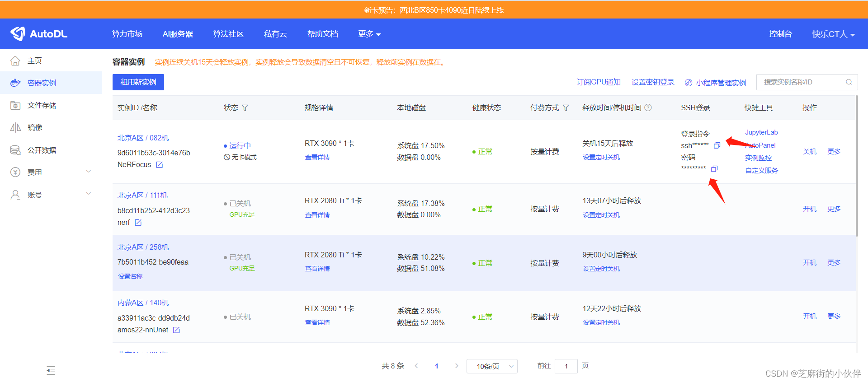The height and width of the screenshot is (382, 868).
Task: Open the 快乐CT人 user dropdown
Action: point(833,34)
